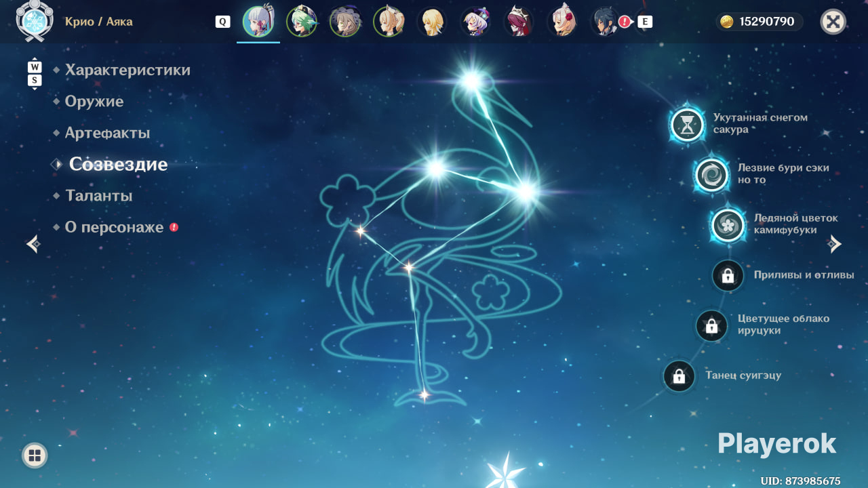
Task: Switch to Kaeya's dark blue portrait
Action: pos(606,22)
